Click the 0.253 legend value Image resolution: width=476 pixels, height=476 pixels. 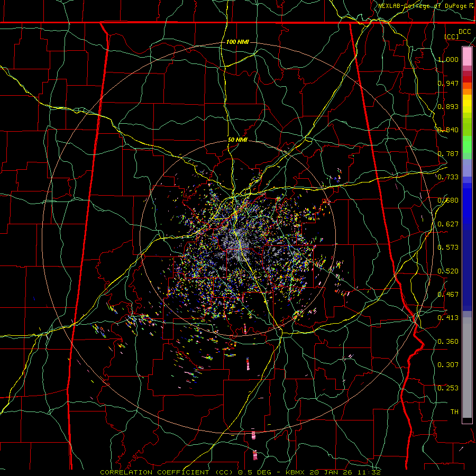448,388
